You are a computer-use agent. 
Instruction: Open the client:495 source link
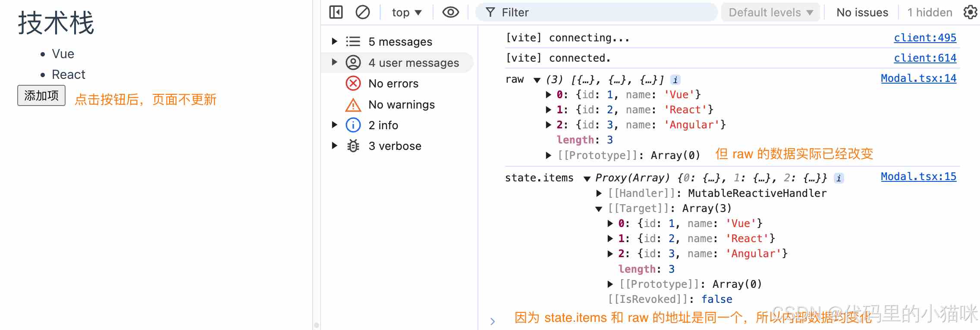coord(925,38)
